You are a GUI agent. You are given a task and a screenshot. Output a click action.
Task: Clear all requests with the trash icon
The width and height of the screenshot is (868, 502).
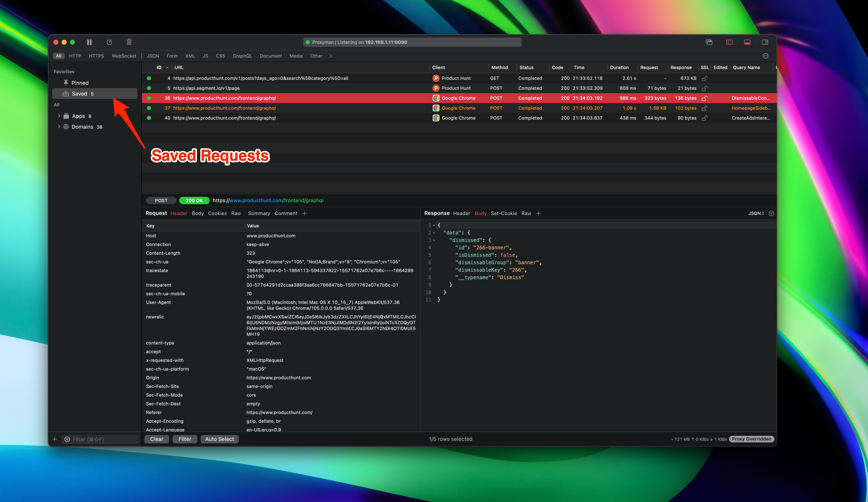click(129, 42)
